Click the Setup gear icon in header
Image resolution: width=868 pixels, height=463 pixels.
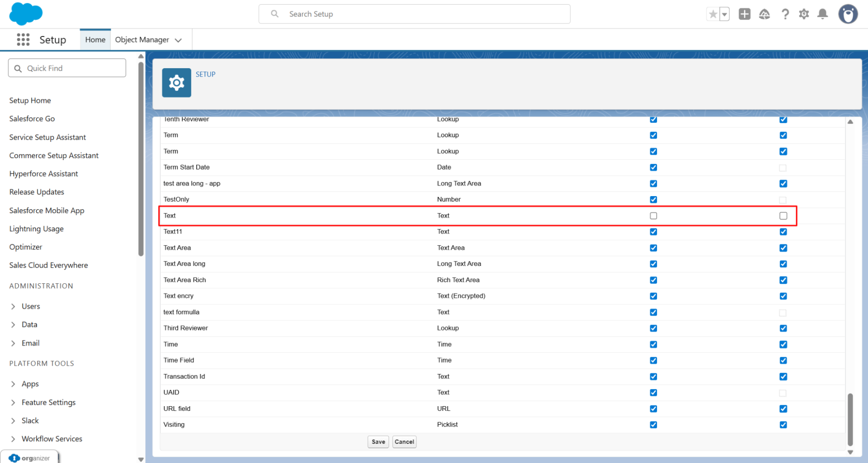click(x=804, y=14)
